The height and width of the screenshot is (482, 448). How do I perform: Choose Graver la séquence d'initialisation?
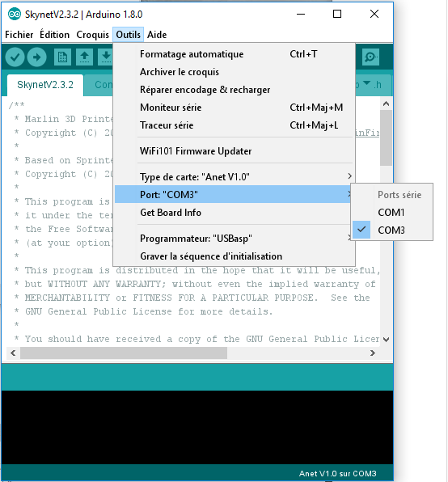(235, 256)
